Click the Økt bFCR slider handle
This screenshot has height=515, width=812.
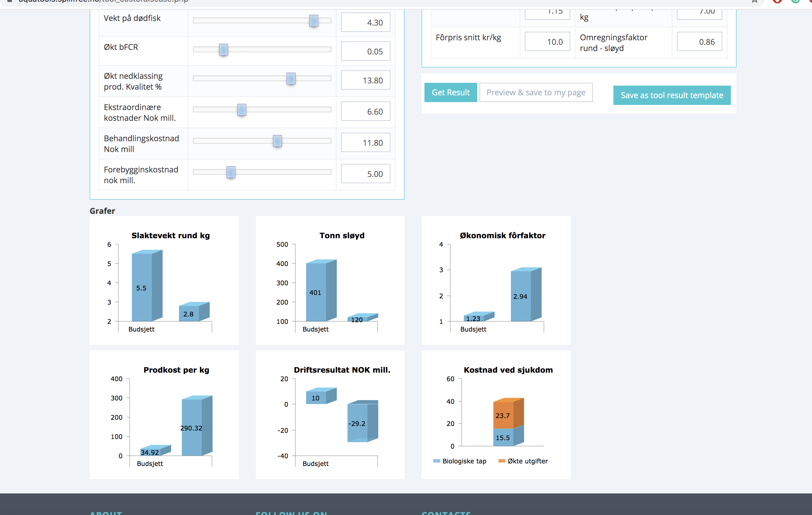pos(223,50)
